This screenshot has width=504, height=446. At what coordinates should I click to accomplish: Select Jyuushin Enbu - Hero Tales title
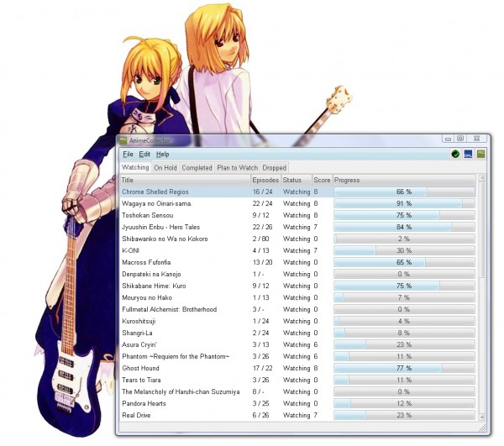[x=160, y=227]
